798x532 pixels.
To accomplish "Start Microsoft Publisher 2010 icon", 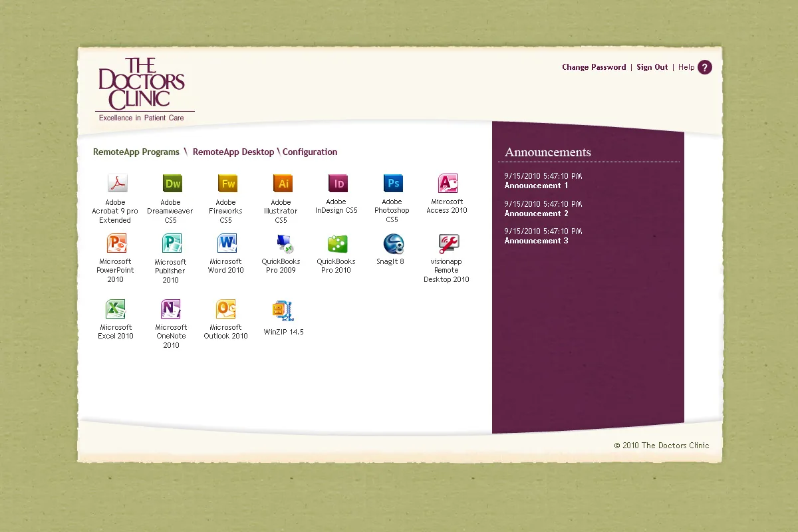I will (172, 243).
